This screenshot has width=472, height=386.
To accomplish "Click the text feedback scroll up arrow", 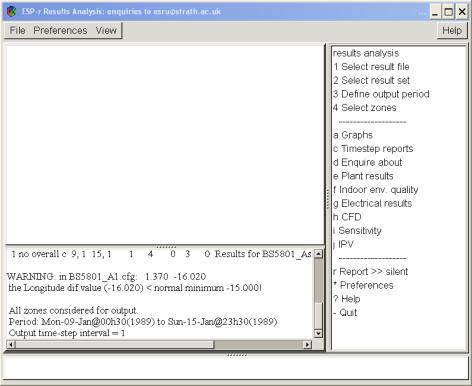I will [318, 254].
